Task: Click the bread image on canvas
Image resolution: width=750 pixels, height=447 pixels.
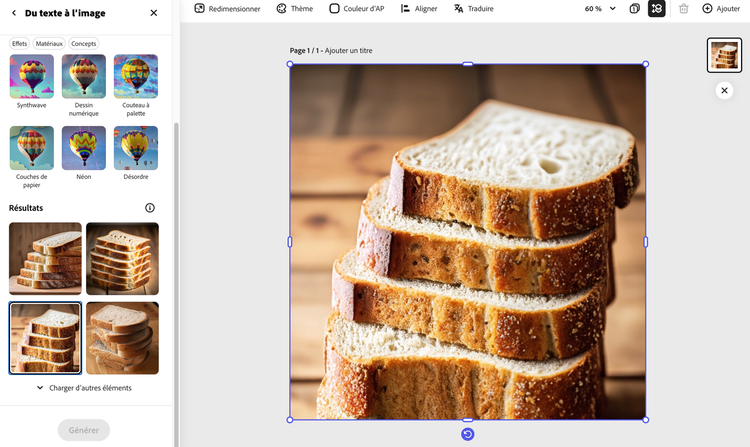Action: [x=467, y=242]
